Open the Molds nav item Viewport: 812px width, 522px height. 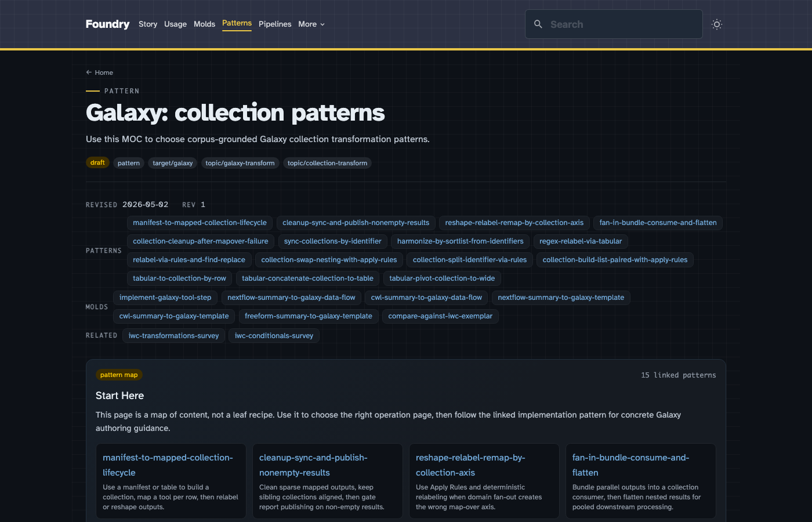pyautogui.click(x=204, y=24)
